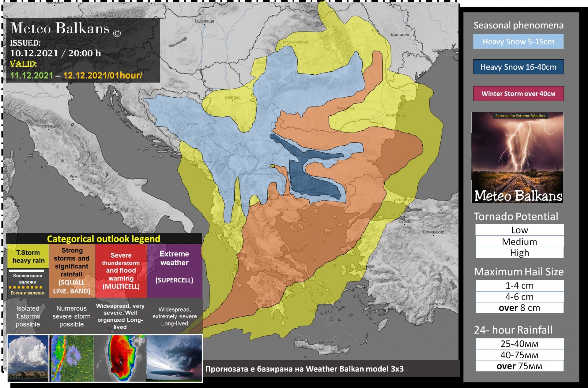This screenshot has height=388, width=588.
Task: Open the lightning Forecast for Extreme Weather image
Action: (517, 157)
